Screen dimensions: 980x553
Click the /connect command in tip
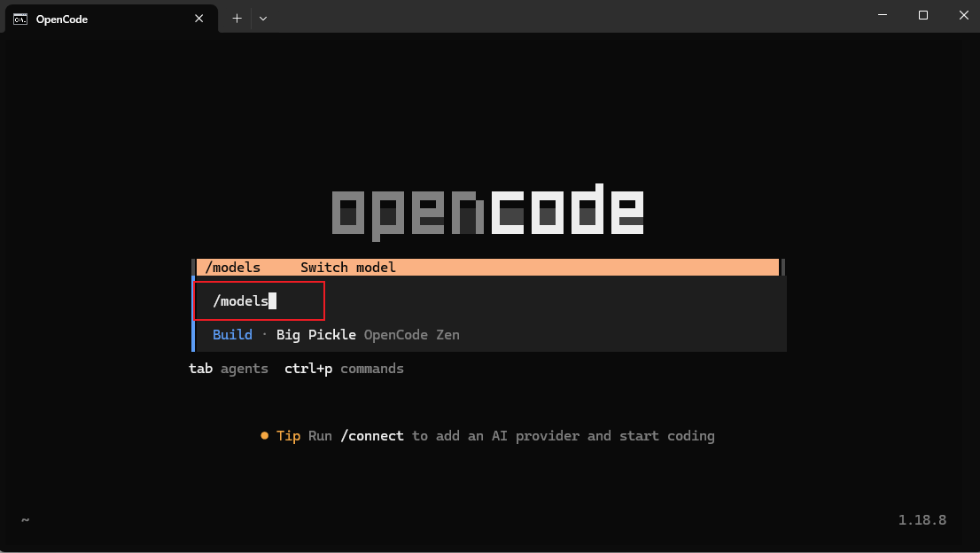pos(372,436)
